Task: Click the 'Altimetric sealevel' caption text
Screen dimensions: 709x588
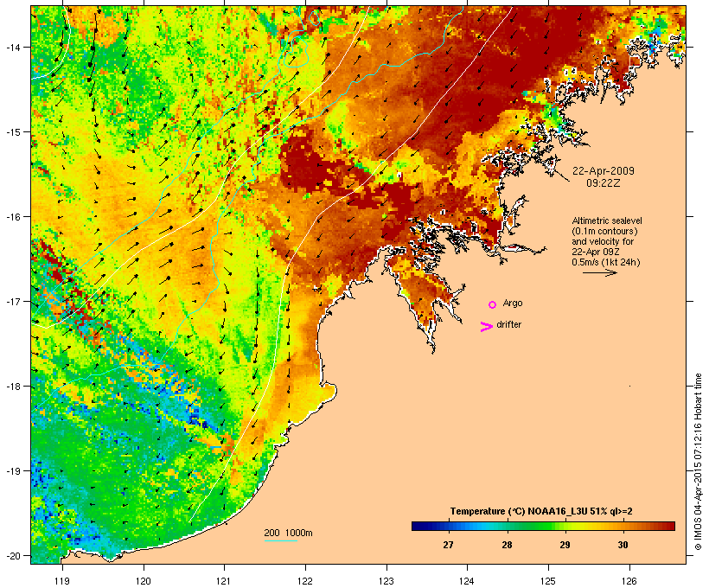Action: pos(607,220)
